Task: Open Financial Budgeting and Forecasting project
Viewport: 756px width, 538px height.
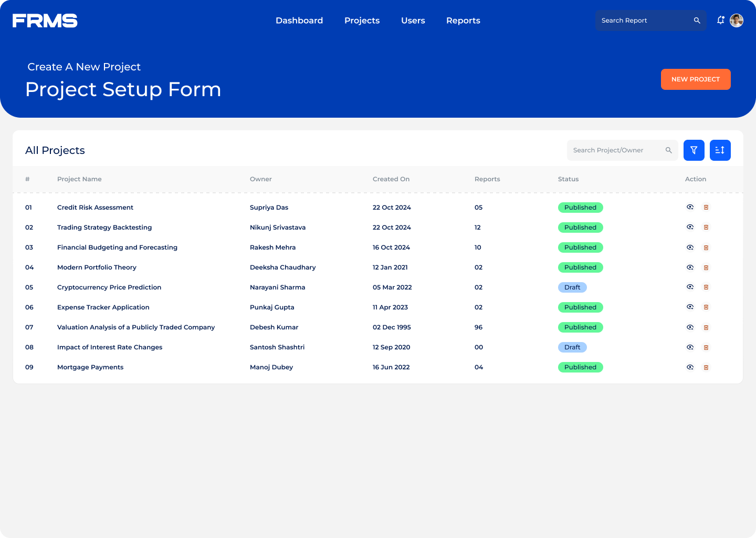Action: point(117,247)
